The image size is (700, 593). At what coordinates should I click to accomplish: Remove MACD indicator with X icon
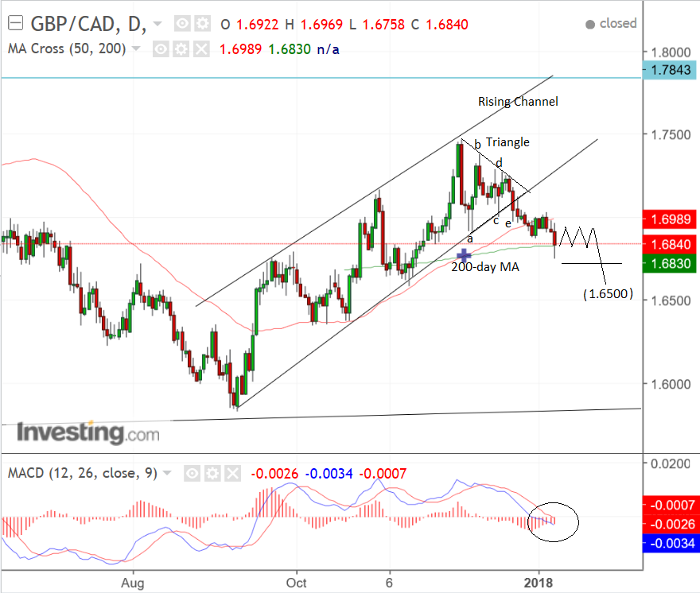click(232, 474)
